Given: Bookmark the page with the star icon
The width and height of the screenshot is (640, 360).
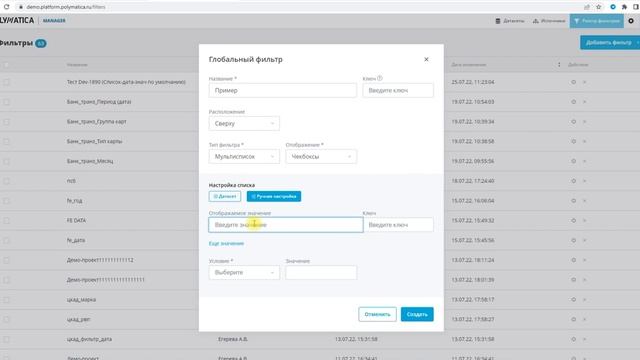Looking at the screenshot, I should click(599, 7).
